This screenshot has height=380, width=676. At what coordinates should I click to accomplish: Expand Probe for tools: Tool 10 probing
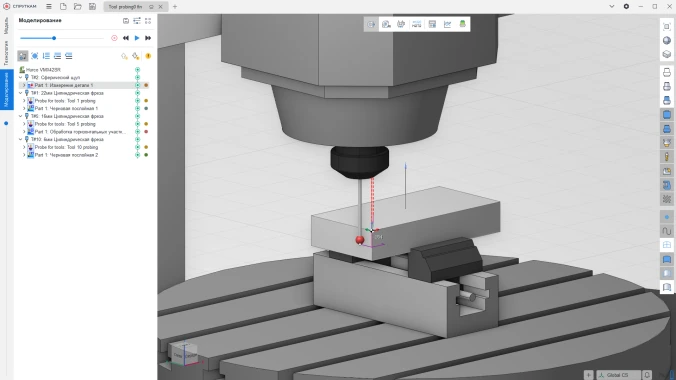24,148
